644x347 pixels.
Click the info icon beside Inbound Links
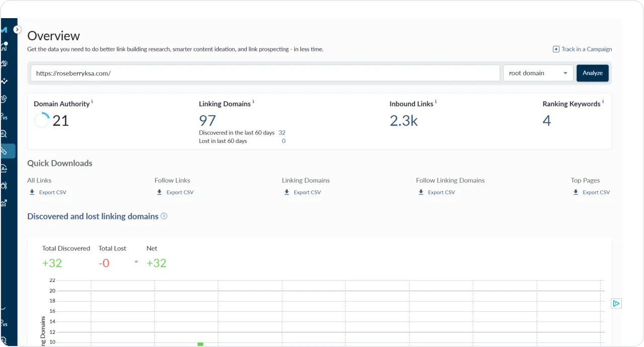(436, 102)
